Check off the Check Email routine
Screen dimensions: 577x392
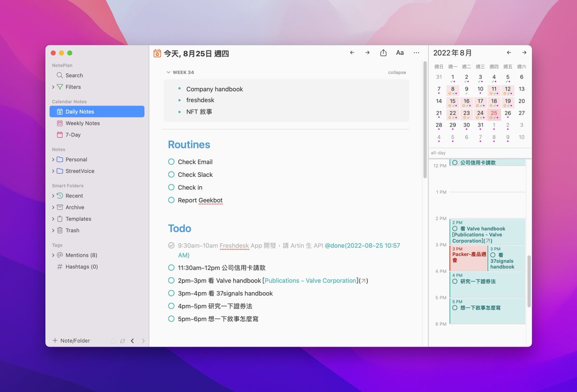[x=171, y=162]
